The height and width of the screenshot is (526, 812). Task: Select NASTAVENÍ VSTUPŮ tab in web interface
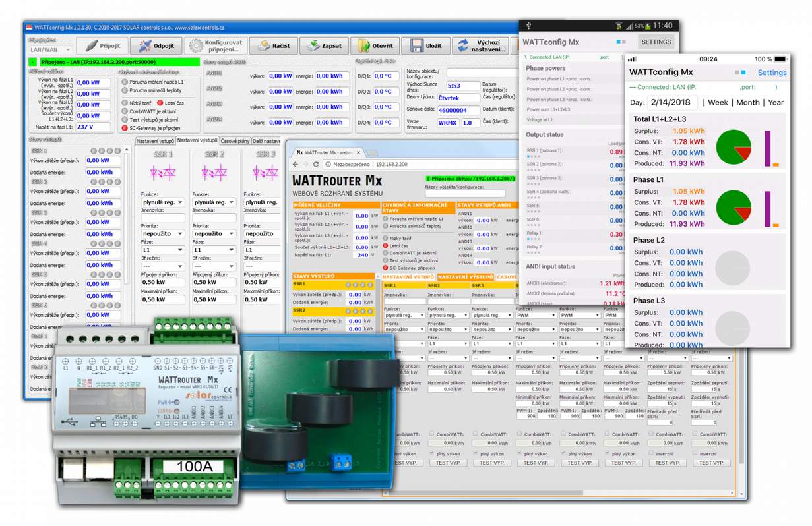(408, 277)
